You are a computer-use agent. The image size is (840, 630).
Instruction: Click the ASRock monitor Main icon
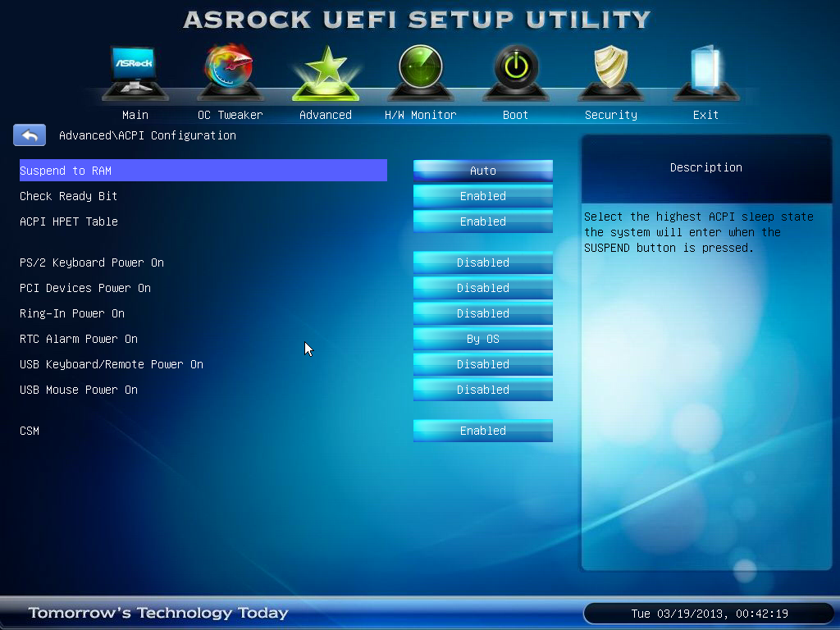[135, 72]
